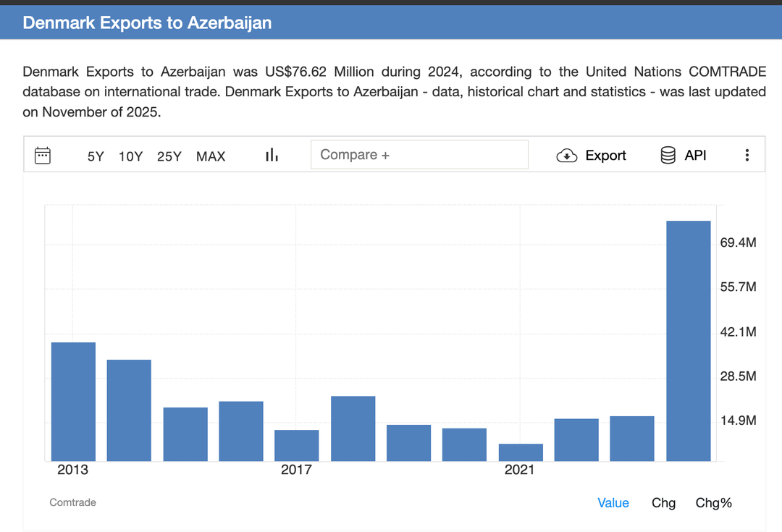
Task: Change chart type via bar chart icon
Action: pos(272,155)
